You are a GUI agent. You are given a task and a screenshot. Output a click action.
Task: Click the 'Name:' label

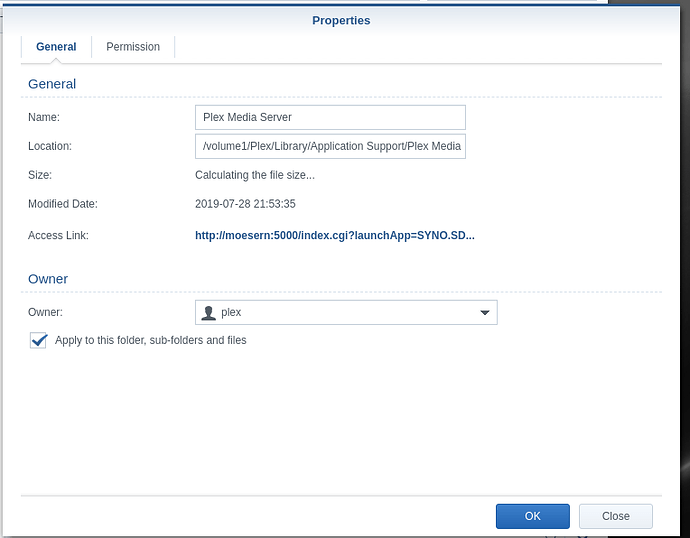pos(44,117)
